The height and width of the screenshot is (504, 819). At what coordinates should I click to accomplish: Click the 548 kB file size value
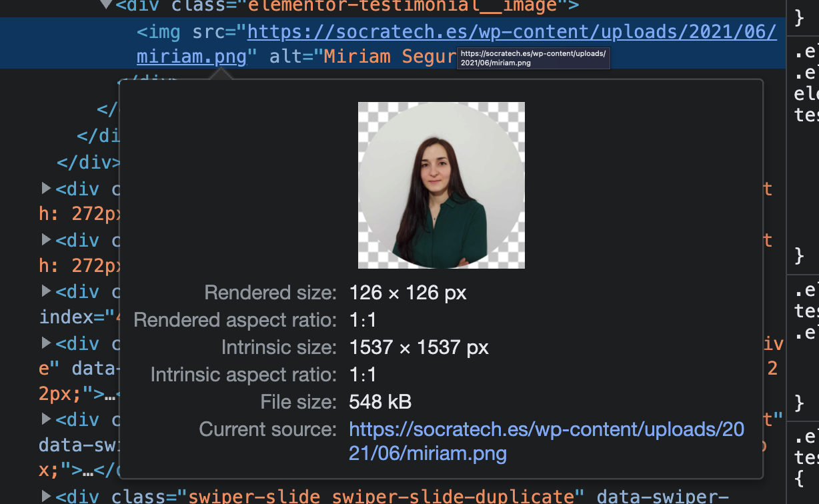coord(380,402)
